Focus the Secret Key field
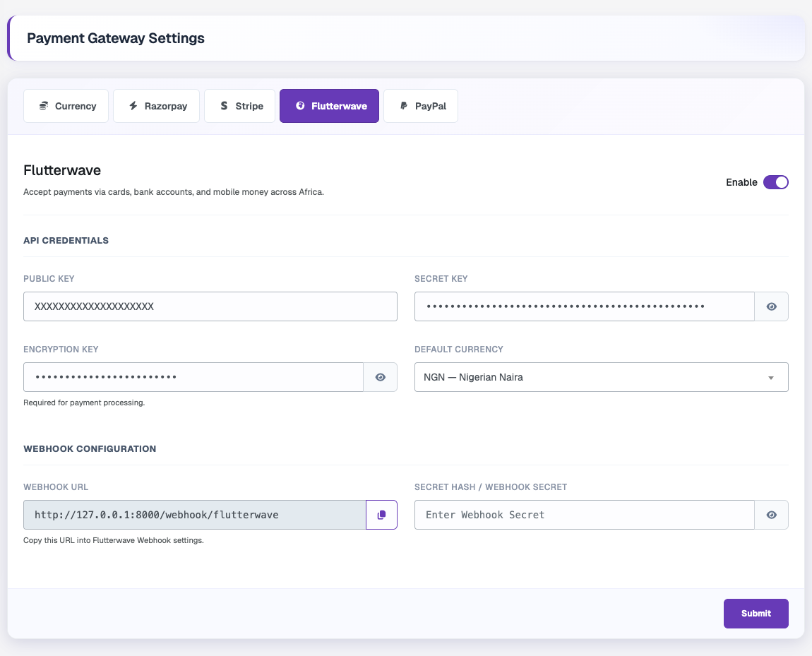This screenshot has height=656, width=812. [x=585, y=306]
